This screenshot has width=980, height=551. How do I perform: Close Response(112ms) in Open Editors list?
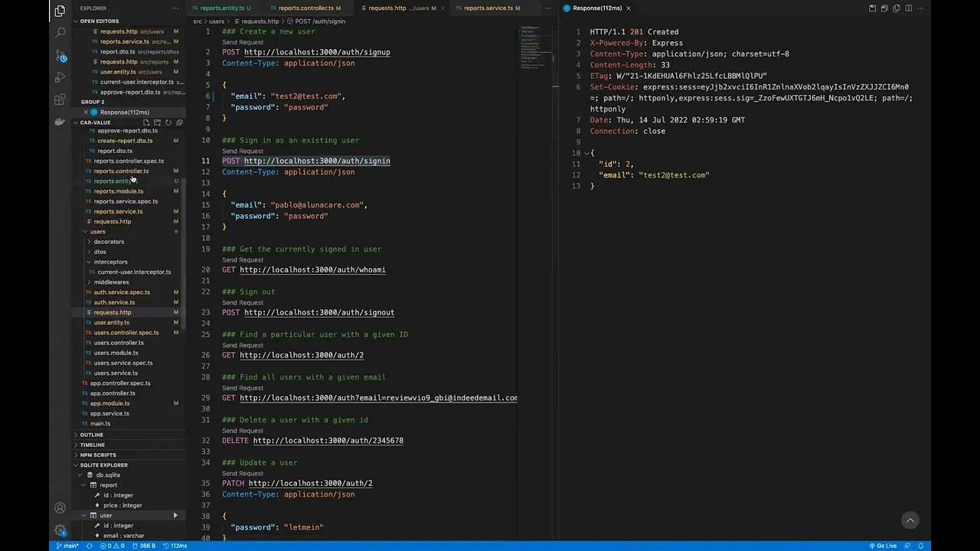tap(86, 112)
